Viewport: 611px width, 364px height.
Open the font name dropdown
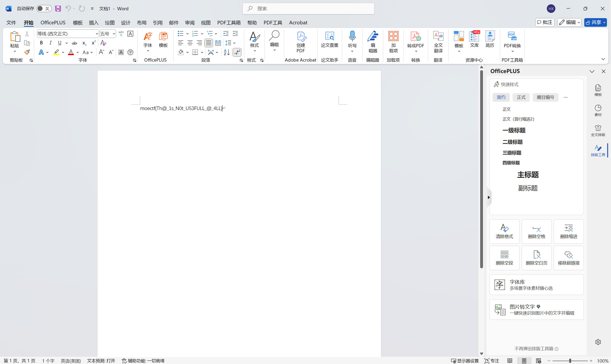pos(97,34)
